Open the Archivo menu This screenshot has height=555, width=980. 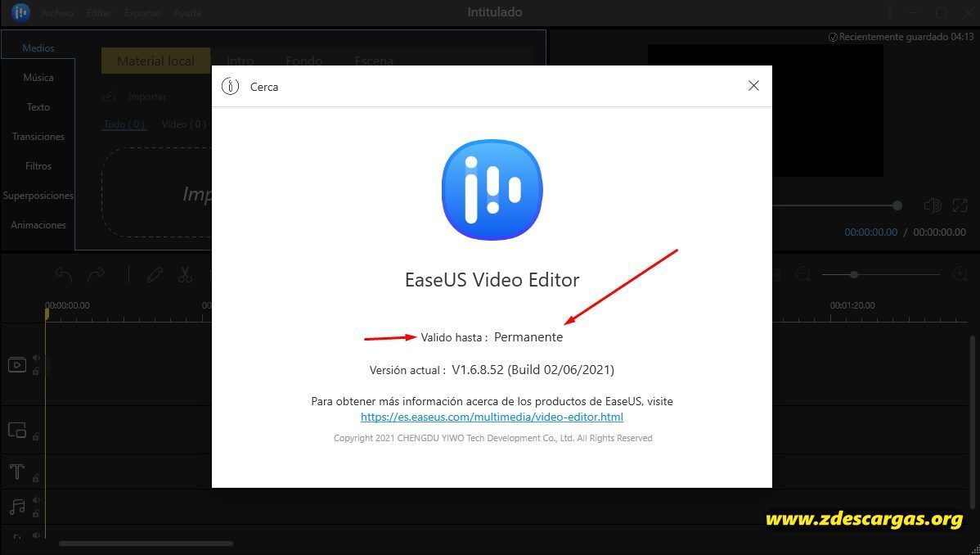click(57, 12)
